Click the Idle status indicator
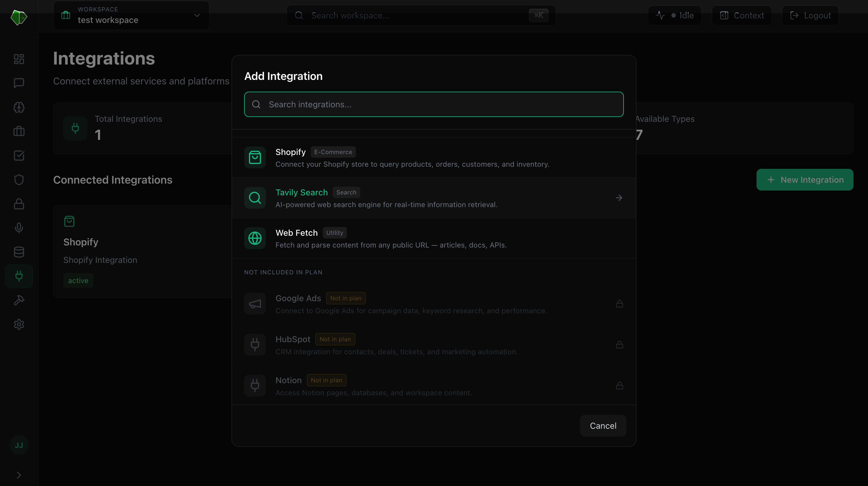Image resolution: width=868 pixels, height=486 pixels. [675, 15]
